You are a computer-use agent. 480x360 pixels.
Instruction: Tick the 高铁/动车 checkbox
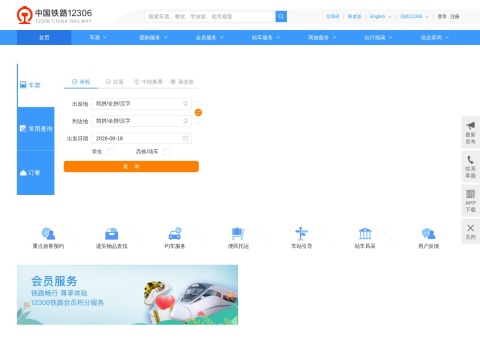(167, 152)
